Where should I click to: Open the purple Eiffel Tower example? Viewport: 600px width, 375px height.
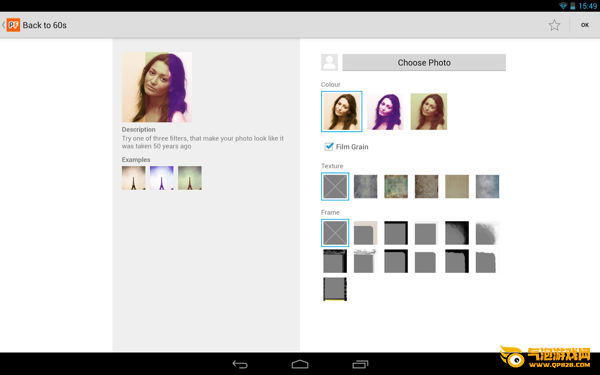click(161, 178)
